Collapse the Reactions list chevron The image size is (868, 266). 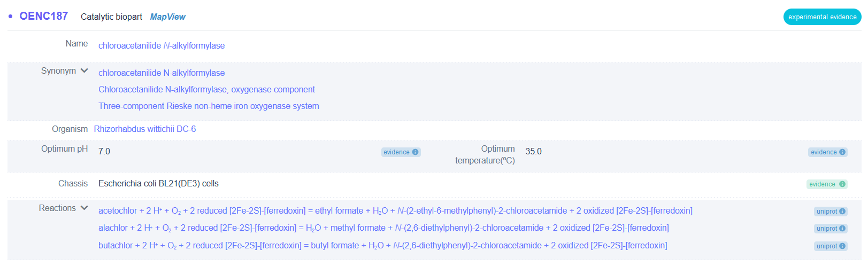84,208
